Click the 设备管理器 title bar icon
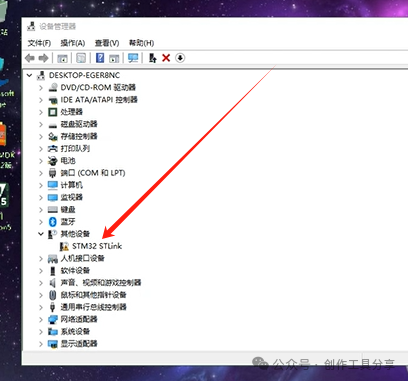The width and height of the screenshot is (408, 381). [x=31, y=26]
